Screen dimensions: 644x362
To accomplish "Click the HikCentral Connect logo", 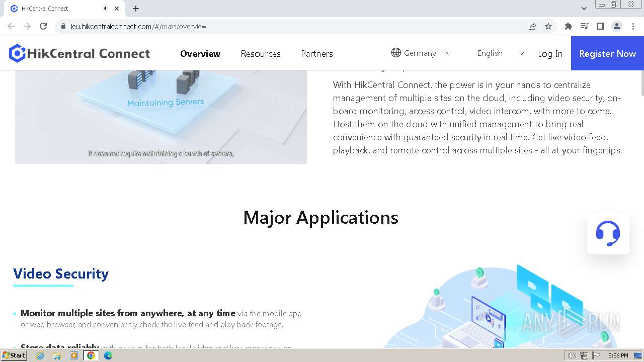I will click(x=79, y=53).
